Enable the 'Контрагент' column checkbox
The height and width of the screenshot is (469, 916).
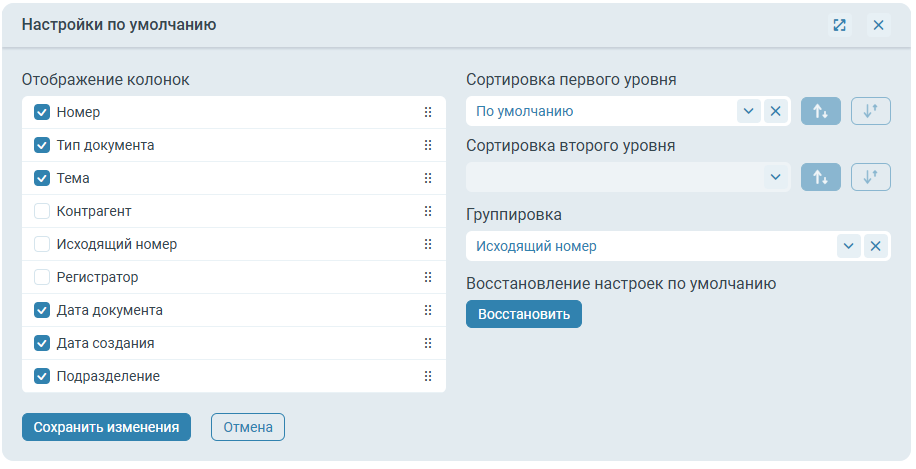point(42,211)
